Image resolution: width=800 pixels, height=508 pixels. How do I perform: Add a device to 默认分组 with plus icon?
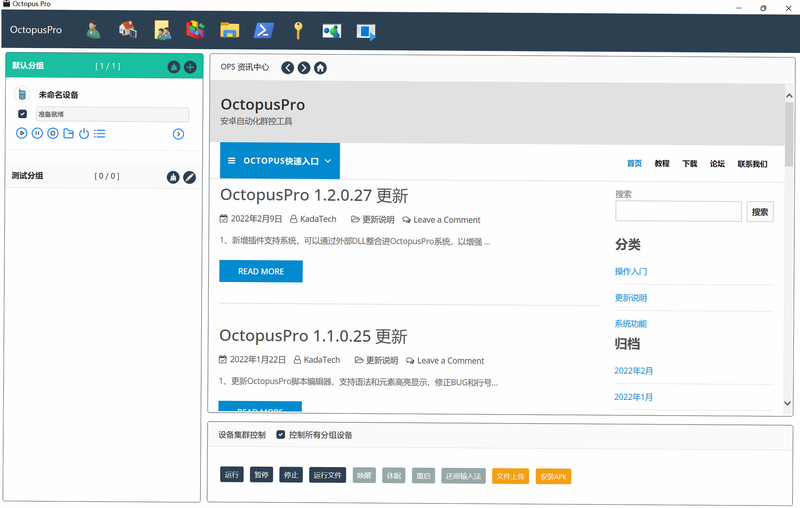tap(190, 67)
